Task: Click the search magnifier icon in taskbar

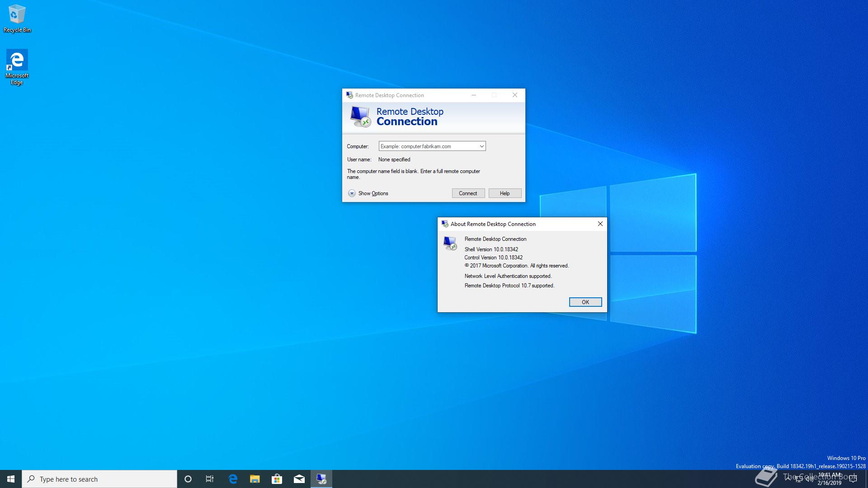Action: (31, 479)
